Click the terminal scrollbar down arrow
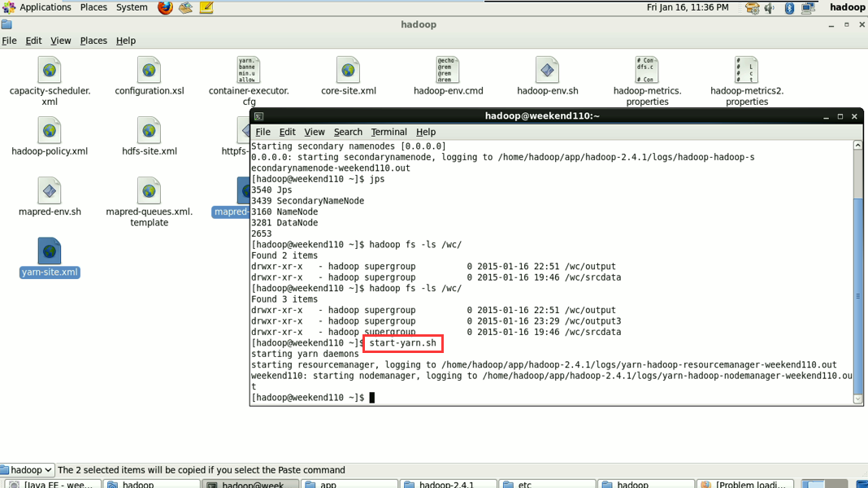 point(857,399)
